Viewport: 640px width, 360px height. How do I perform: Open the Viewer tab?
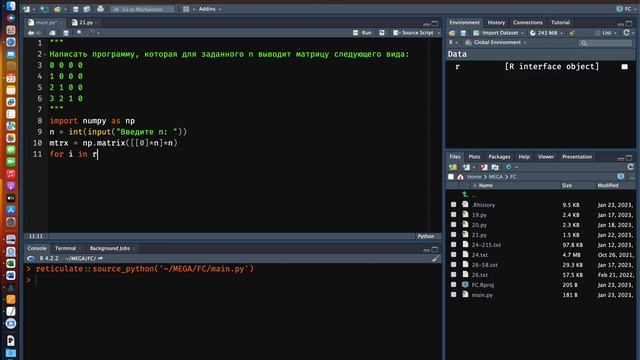point(546,157)
